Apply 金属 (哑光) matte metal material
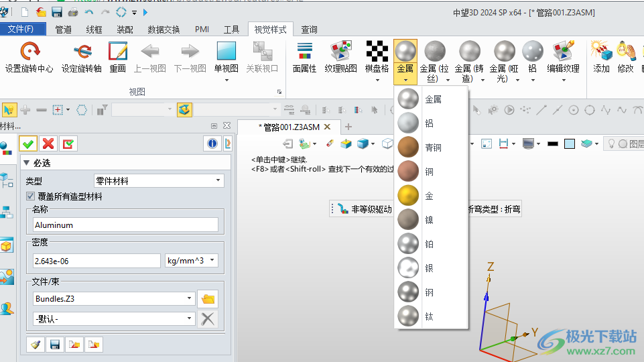This screenshot has width=644, height=362. coord(504,52)
